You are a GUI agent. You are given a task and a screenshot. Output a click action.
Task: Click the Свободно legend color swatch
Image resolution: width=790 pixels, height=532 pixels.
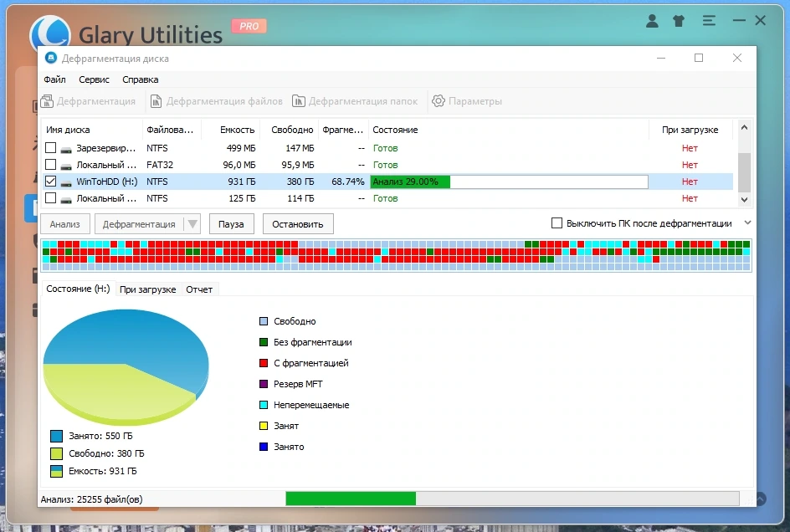click(263, 321)
